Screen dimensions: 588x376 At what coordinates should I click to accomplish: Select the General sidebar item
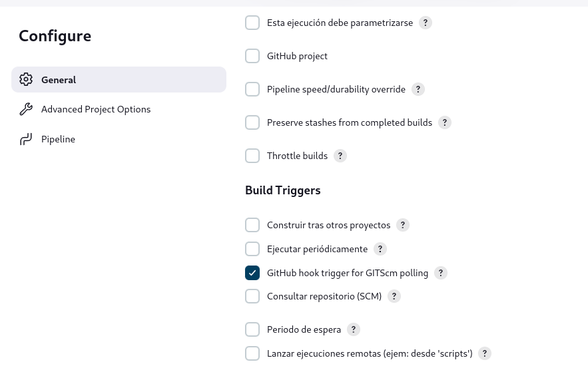pyautogui.click(x=119, y=79)
